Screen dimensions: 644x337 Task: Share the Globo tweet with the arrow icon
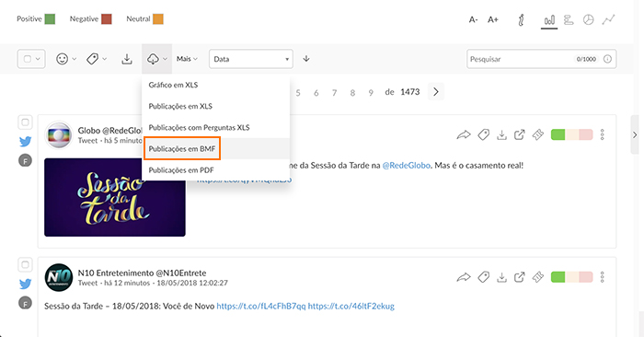click(x=464, y=134)
